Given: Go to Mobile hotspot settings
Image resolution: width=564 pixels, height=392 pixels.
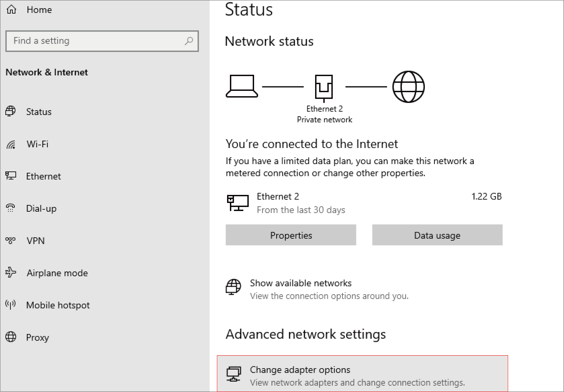Looking at the screenshot, I should [58, 305].
